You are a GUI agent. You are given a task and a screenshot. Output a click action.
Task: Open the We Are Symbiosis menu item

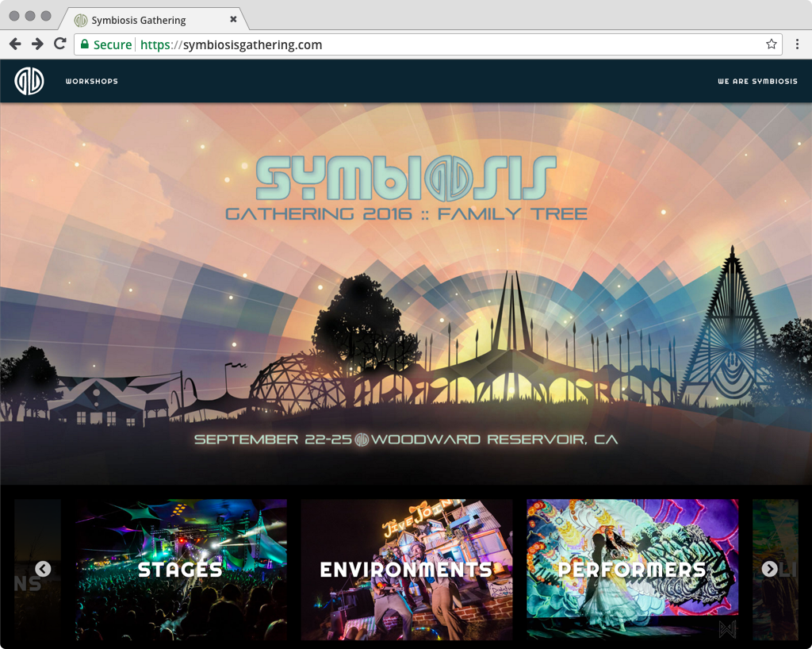tap(757, 81)
